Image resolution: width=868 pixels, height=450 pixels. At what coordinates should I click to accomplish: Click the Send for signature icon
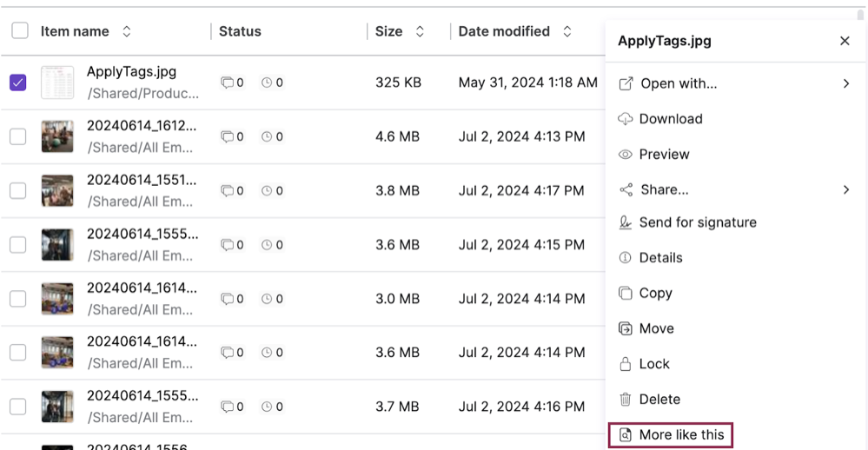[625, 222]
